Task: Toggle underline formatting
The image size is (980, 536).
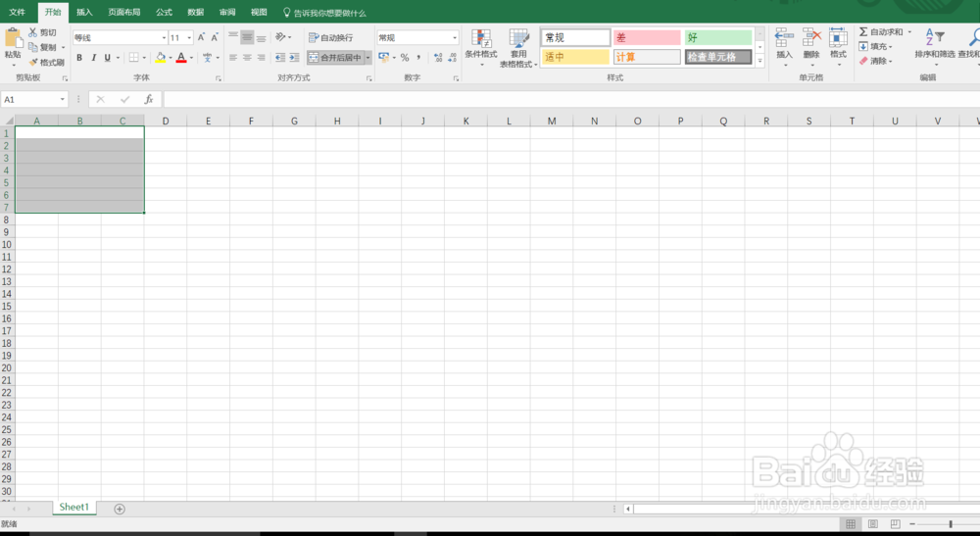Action: click(x=108, y=58)
